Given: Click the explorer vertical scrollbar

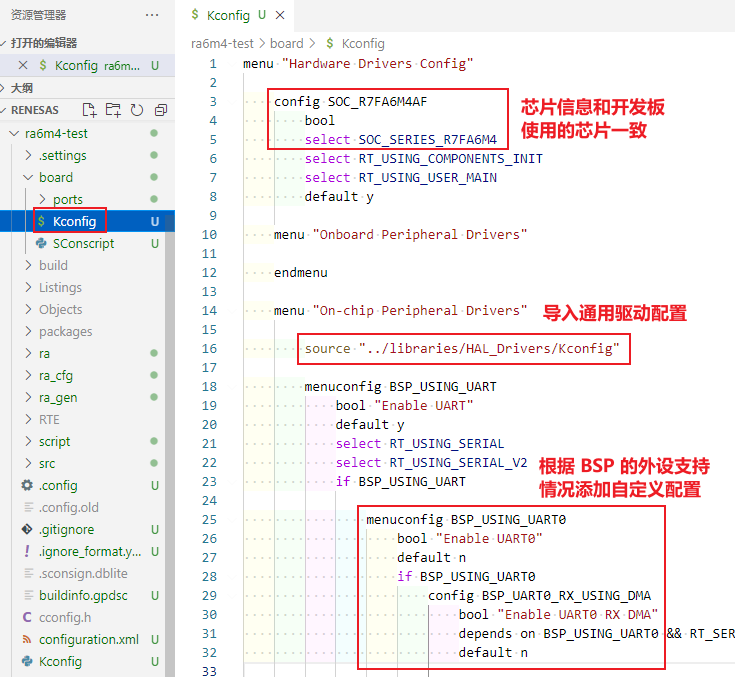Looking at the screenshot, I should pyautogui.click(x=169, y=400).
